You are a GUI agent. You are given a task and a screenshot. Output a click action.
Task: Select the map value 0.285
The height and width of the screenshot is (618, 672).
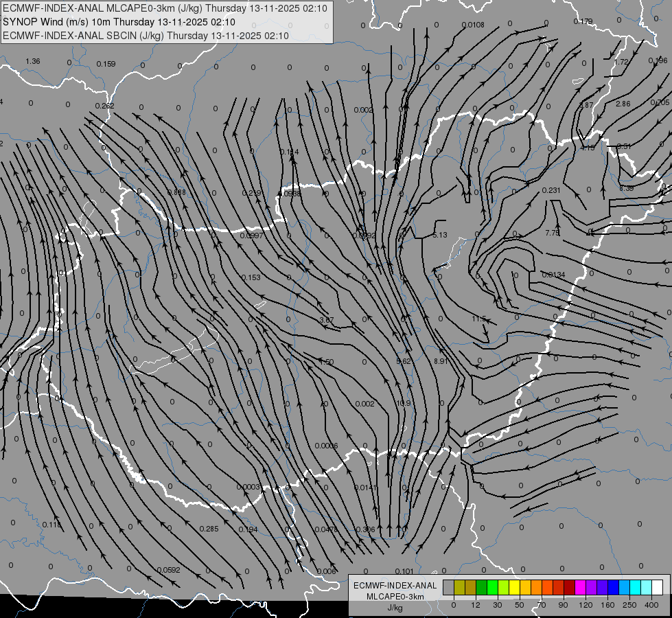pos(209,529)
